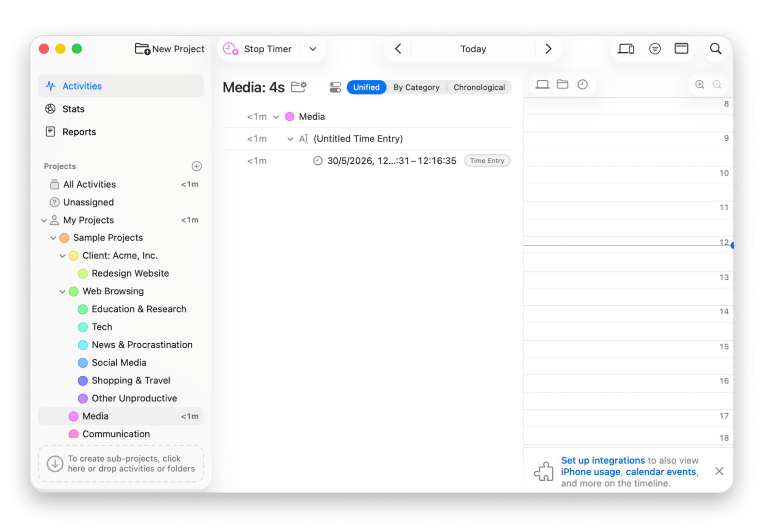
Task: Switch to By Category view
Action: click(416, 88)
